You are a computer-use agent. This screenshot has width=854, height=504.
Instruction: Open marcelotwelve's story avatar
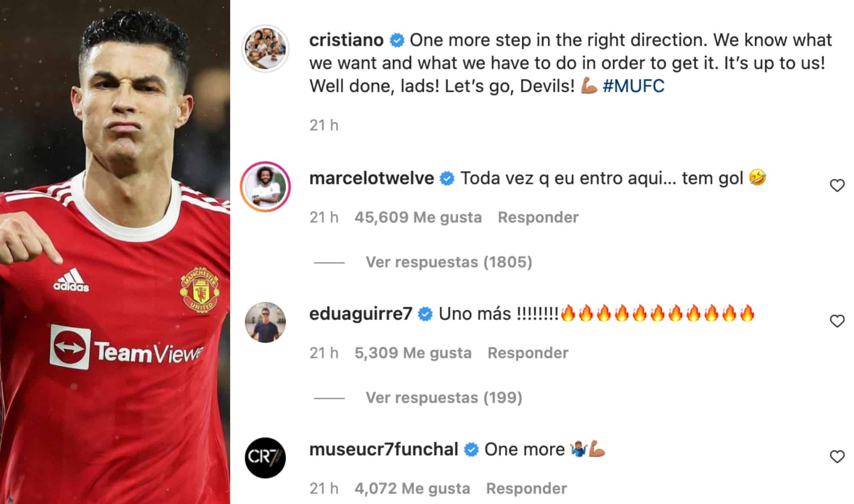click(265, 186)
